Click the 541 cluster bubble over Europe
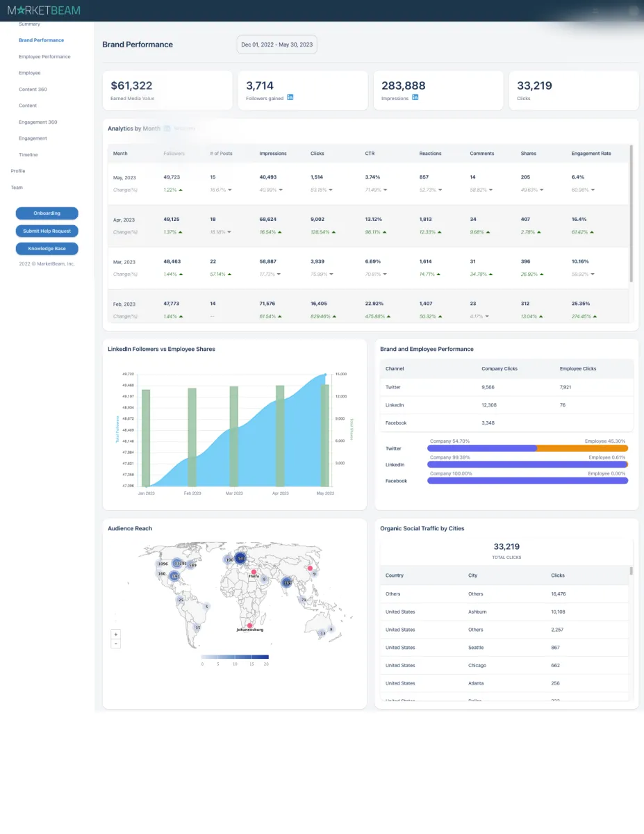Image resolution: width=644 pixels, height=834 pixels. coord(241,558)
